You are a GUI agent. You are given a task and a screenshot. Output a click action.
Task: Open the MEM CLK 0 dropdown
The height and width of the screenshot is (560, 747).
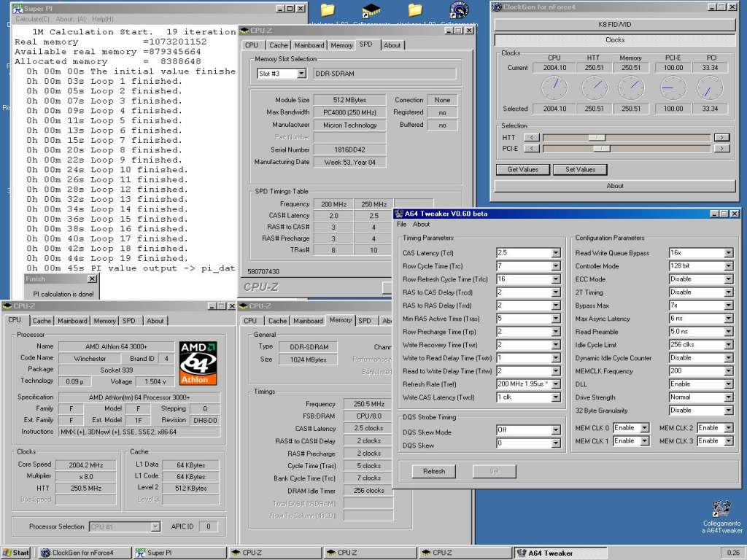coord(645,428)
